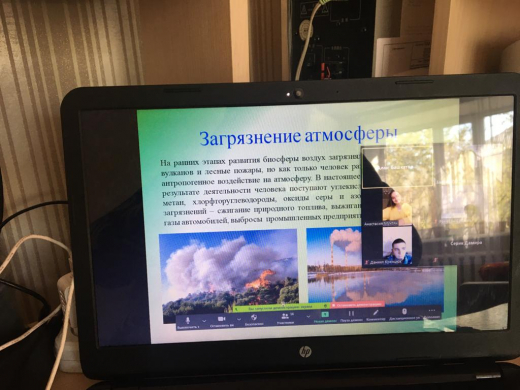520x390 pixels.
Task: Open the More three-dots menu
Action: [x=432, y=310]
